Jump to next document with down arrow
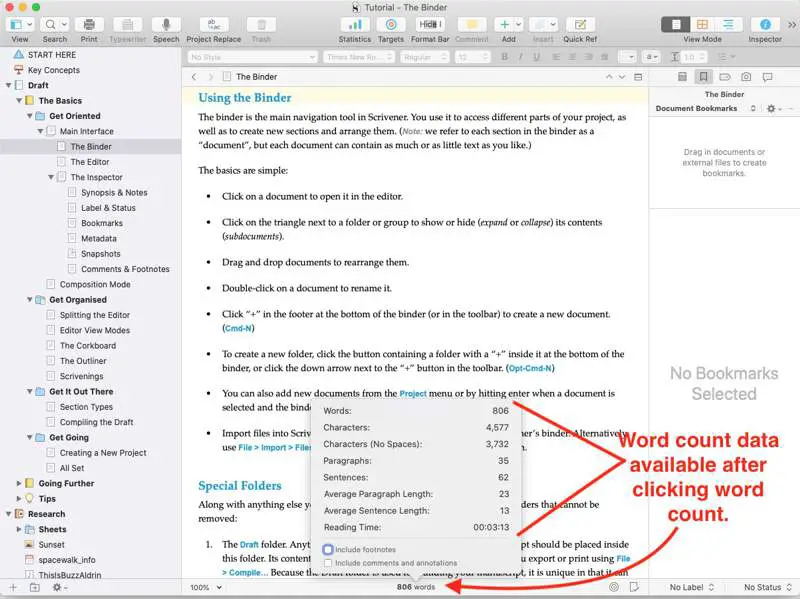Image resolution: width=800 pixels, height=599 pixels. point(621,77)
